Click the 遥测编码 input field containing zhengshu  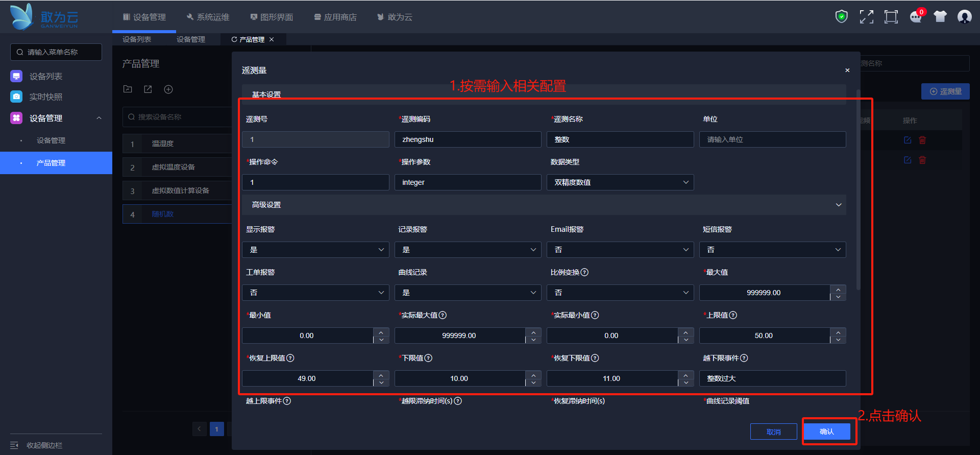468,139
